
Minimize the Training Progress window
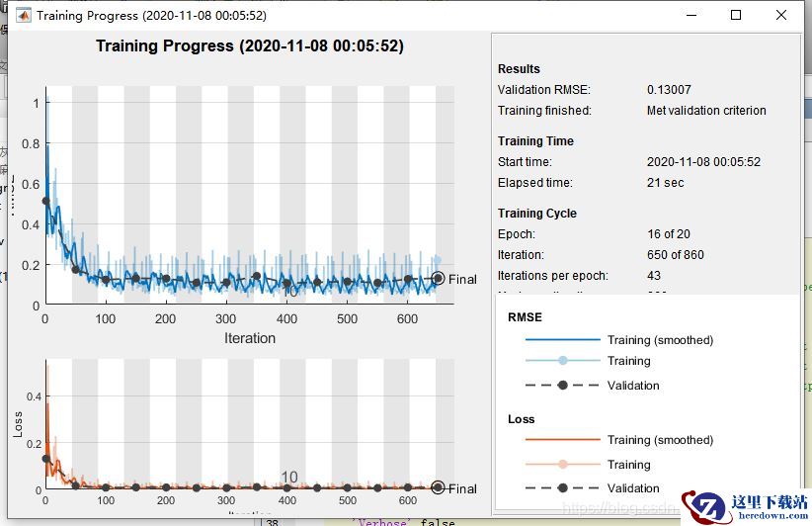click(x=691, y=15)
